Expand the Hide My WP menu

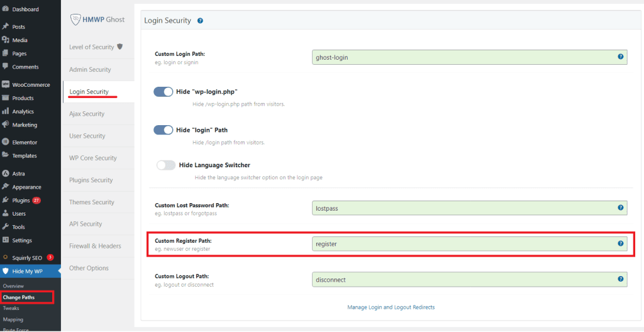pos(25,272)
